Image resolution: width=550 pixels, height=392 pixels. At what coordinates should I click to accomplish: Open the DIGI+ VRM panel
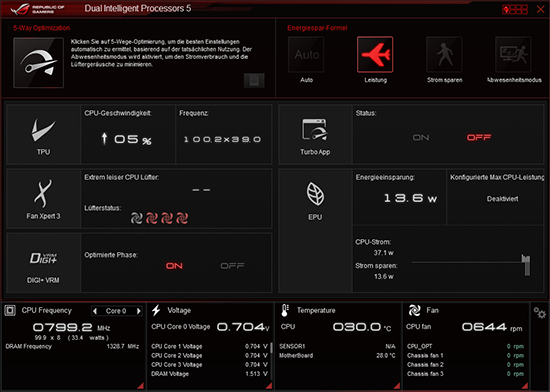43,263
